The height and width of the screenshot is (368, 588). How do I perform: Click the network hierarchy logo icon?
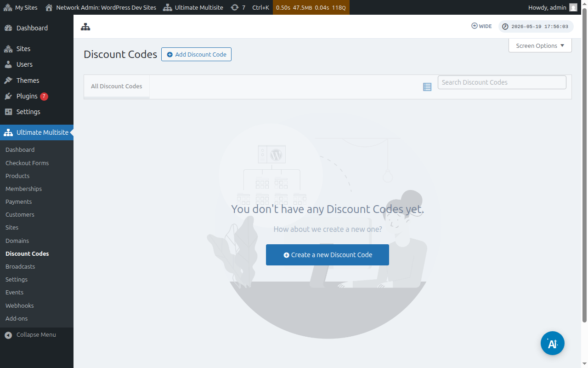(85, 27)
